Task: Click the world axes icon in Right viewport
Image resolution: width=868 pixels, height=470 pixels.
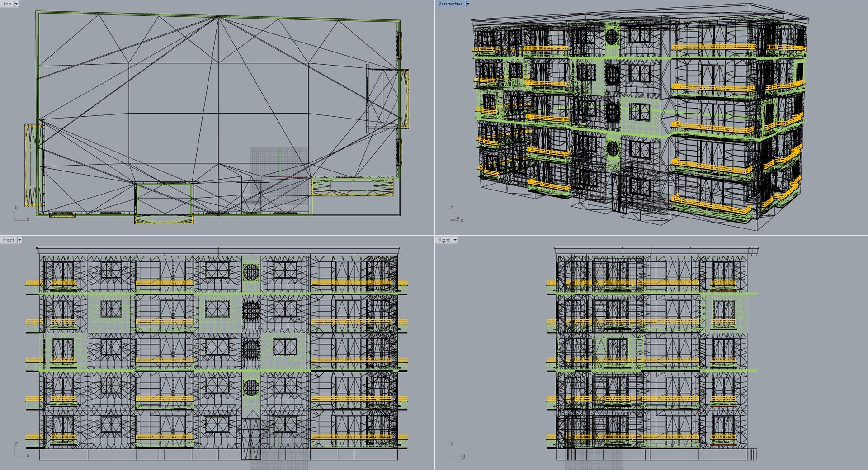Action: [457, 450]
